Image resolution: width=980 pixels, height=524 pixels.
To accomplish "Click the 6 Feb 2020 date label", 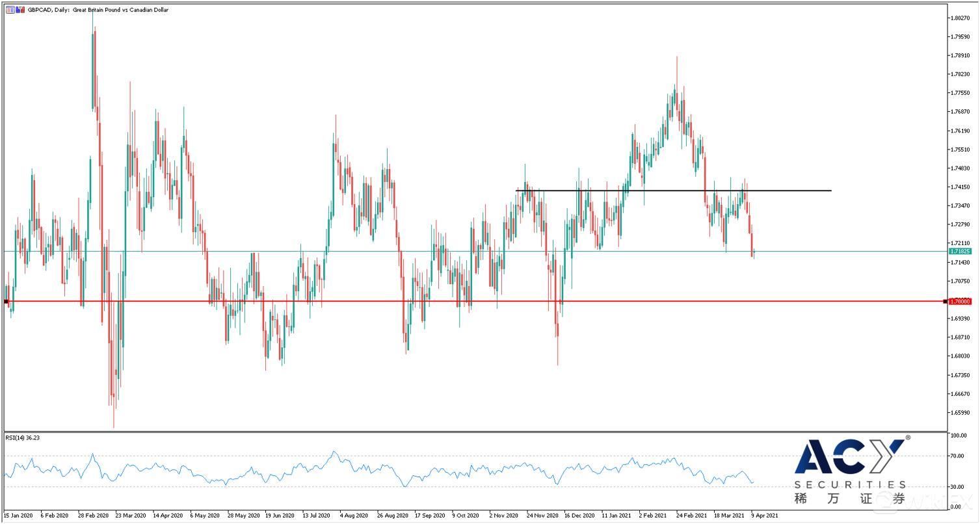I will click(x=55, y=515).
